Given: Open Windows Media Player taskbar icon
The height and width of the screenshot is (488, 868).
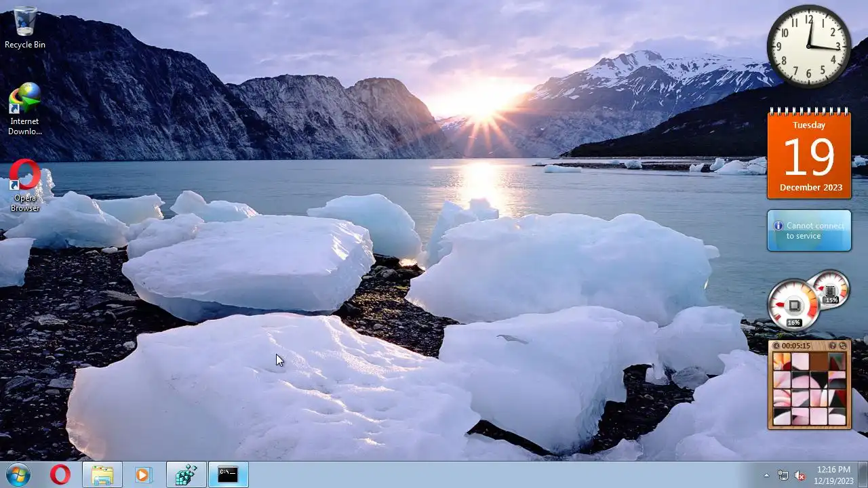Looking at the screenshot, I should point(142,474).
